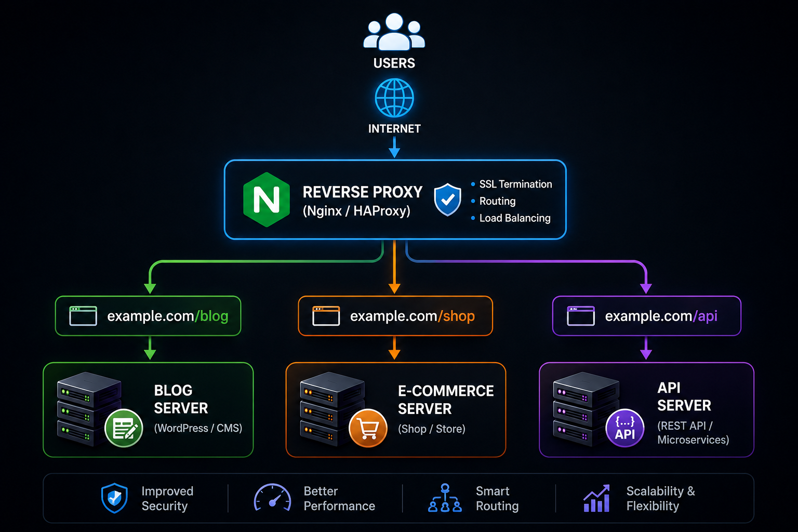798x532 pixels.
Task: Select the Better Performance speedometer icon
Action: pos(272,498)
